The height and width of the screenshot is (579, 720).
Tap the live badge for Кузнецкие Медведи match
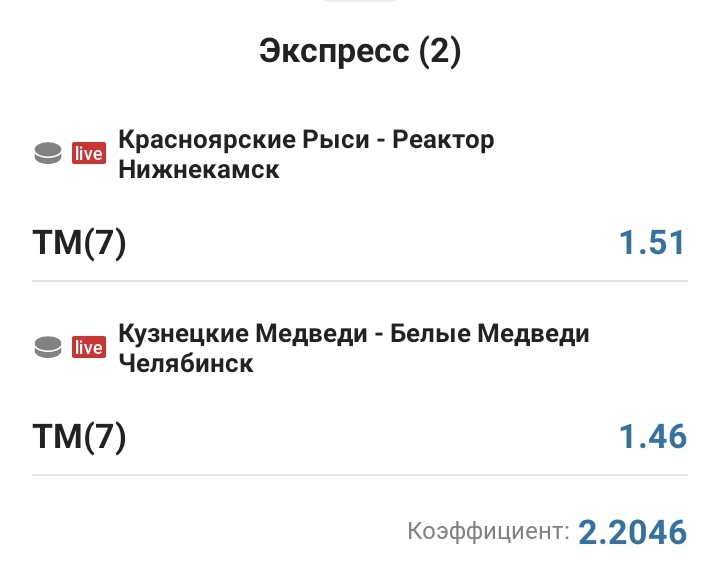(x=88, y=348)
